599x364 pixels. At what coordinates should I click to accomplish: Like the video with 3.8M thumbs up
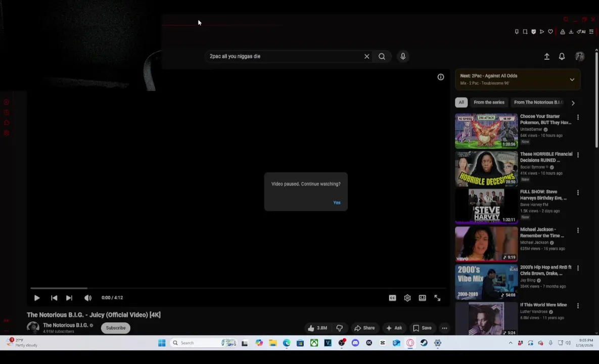[317, 328]
